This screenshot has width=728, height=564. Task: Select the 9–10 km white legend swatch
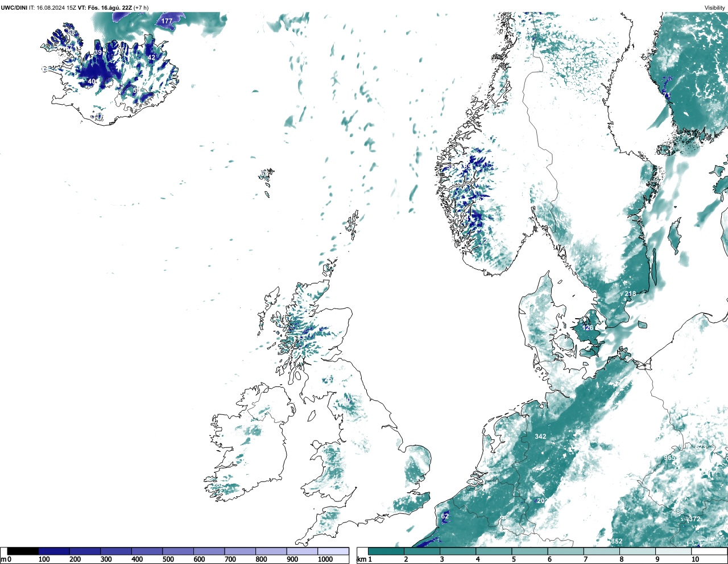point(673,551)
